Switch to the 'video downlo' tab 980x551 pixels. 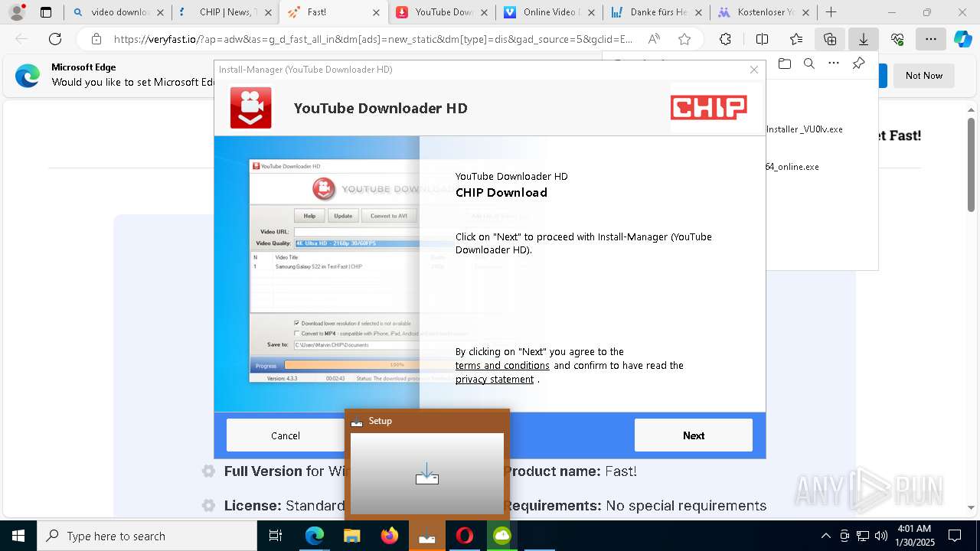(111, 12)
